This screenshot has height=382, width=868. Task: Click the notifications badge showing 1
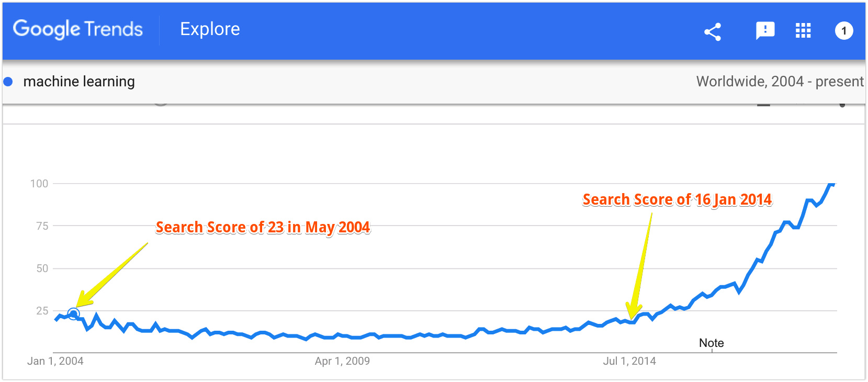coord(843,31)
